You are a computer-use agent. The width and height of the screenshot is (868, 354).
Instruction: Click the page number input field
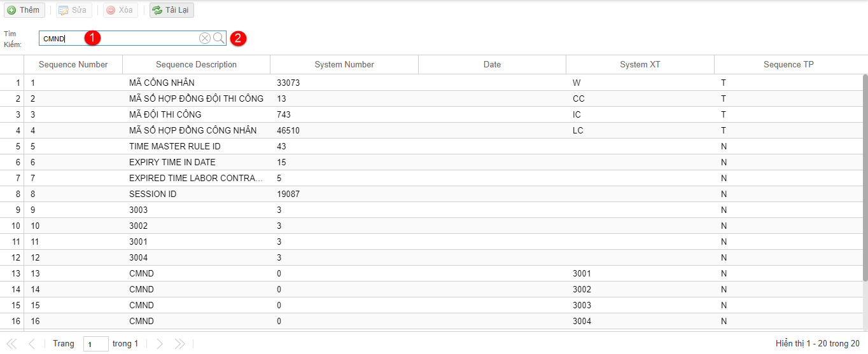click(x=95, y=344)
